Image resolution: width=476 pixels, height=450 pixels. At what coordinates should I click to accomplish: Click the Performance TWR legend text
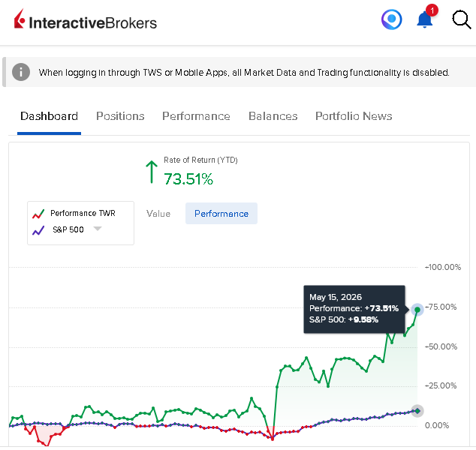click(83, 213)
